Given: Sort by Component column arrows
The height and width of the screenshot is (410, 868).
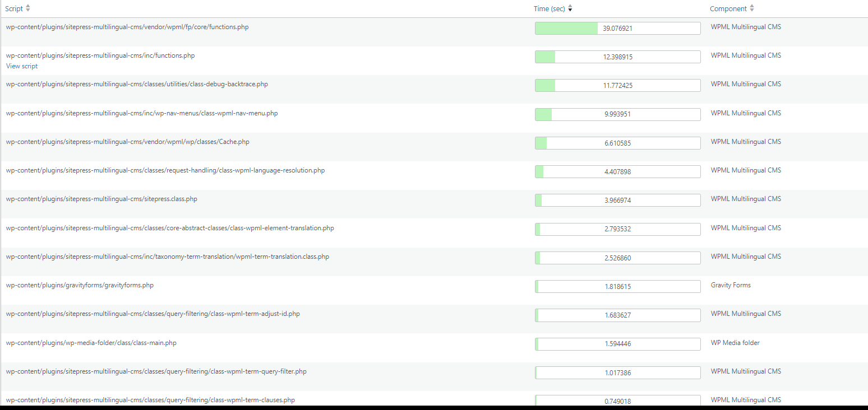Looking at the screenshot, I should point(752,8).
